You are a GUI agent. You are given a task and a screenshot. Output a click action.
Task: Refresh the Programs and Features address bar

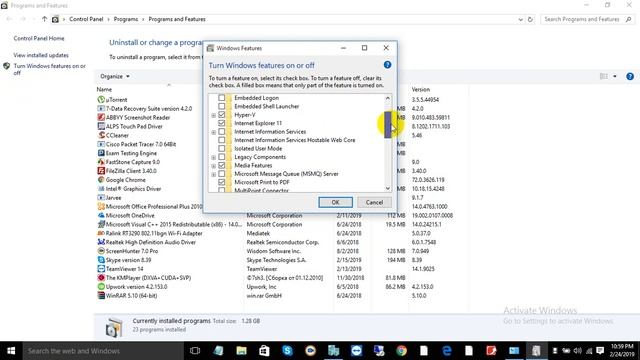point(530,19)
